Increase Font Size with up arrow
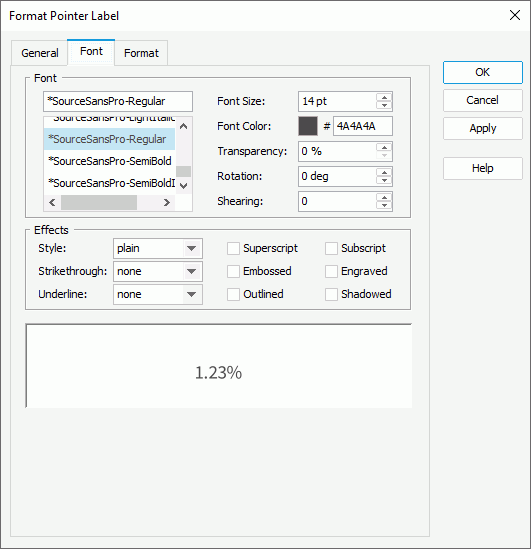 [384, 98]
